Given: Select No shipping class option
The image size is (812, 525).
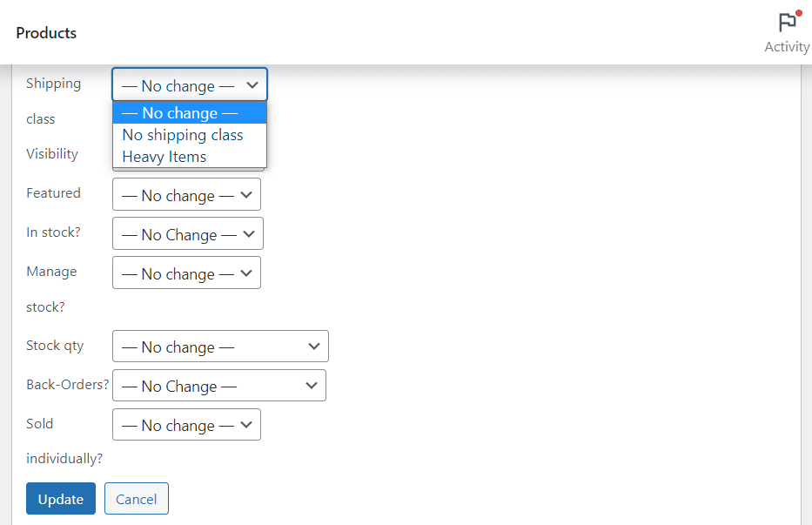Looking at the screenshot, I should [182, 135].
